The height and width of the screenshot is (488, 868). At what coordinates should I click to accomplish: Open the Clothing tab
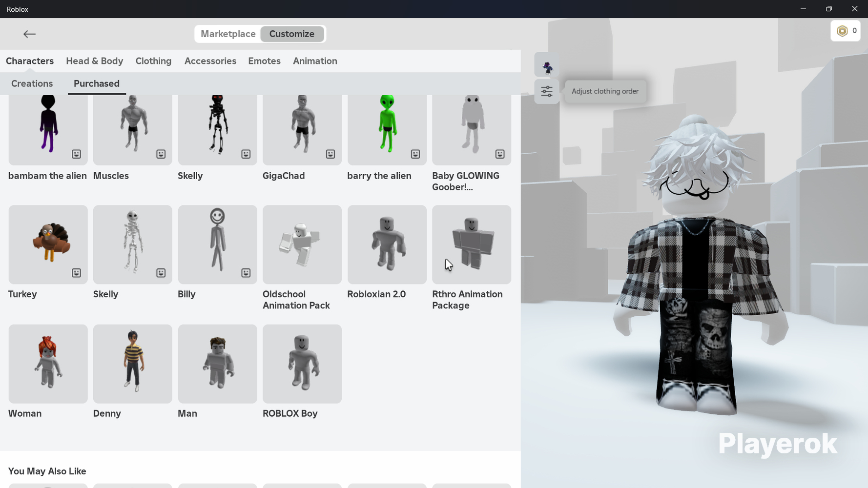click(154, 61)
